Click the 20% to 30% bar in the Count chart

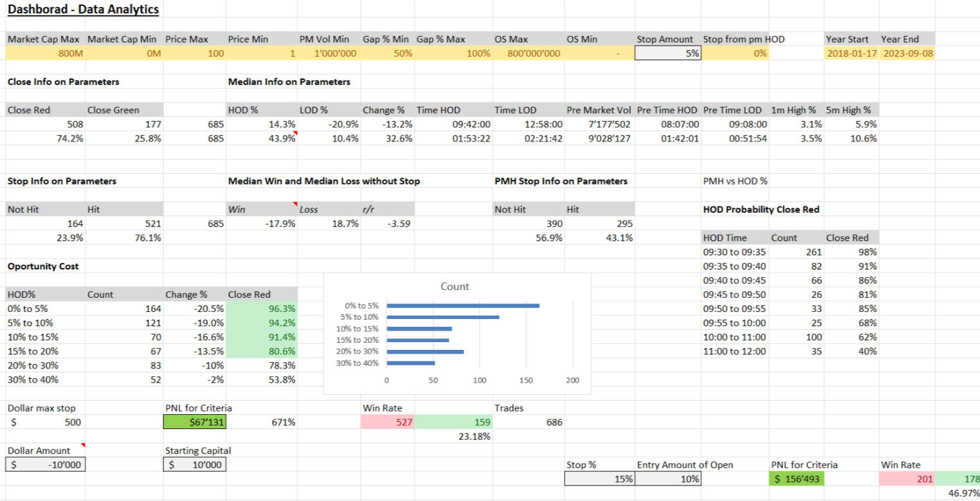[x=424, y=352]
